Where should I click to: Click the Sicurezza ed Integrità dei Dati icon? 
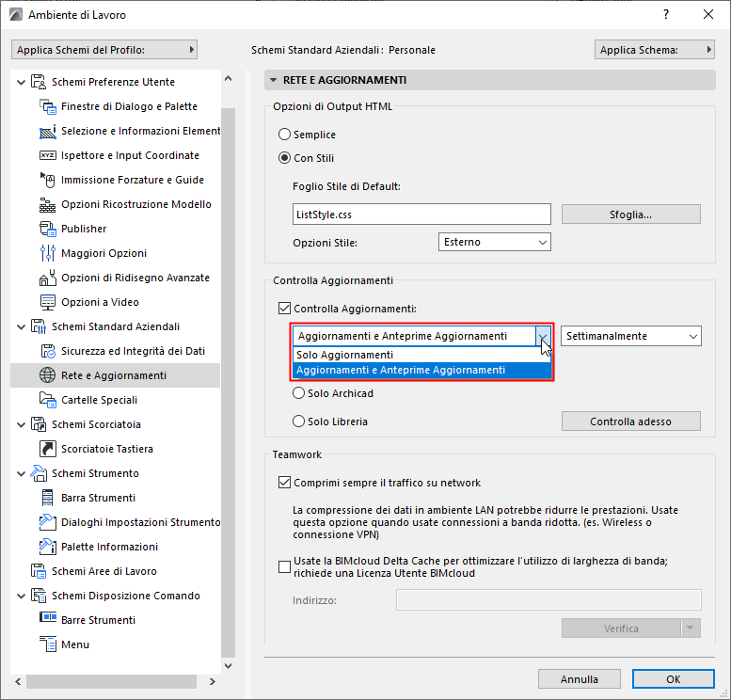(48, 351)
